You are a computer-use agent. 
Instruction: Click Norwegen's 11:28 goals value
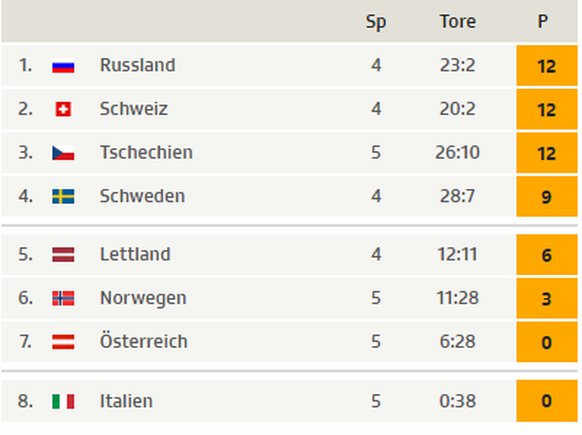pos(458,298)
